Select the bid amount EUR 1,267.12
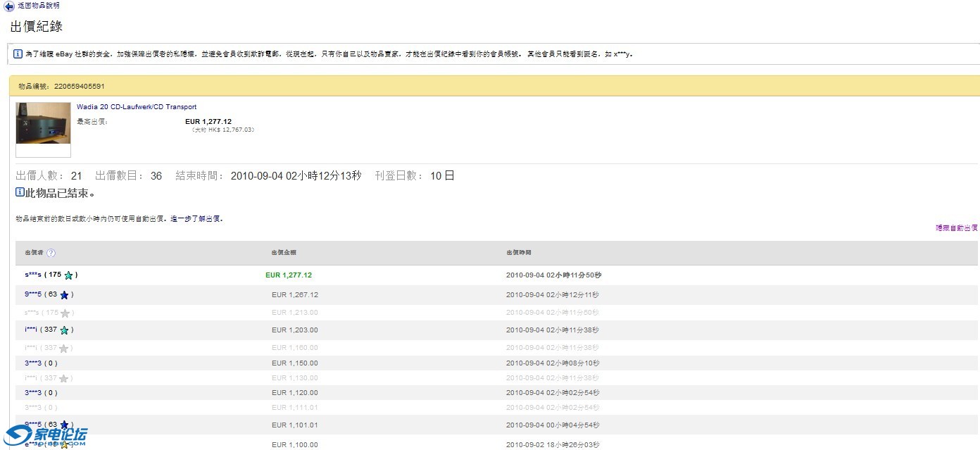 [x=295, y=295]
